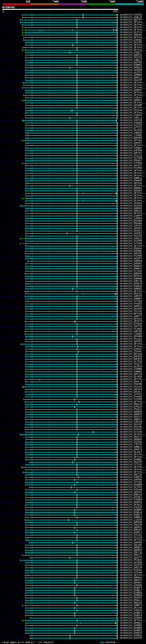Screen dimensions: 146x644
Task: Open hit UniRef100_C0H8K4
Action: [131, 218]
